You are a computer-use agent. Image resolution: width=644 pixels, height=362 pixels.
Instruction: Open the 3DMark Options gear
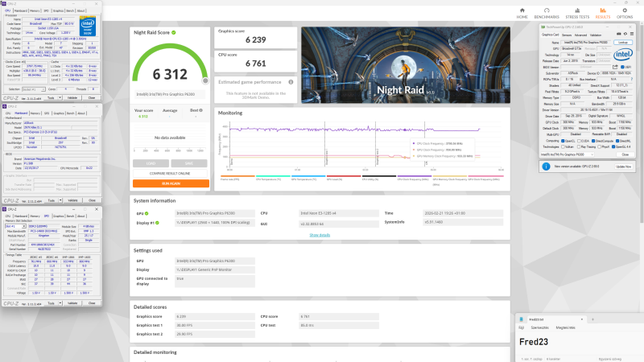625,13
